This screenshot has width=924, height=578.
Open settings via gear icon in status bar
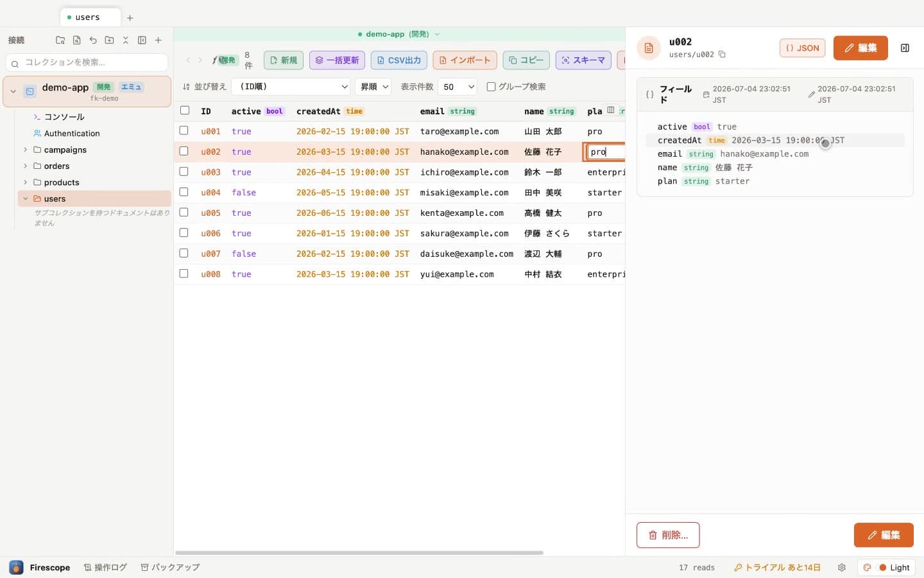842,567
